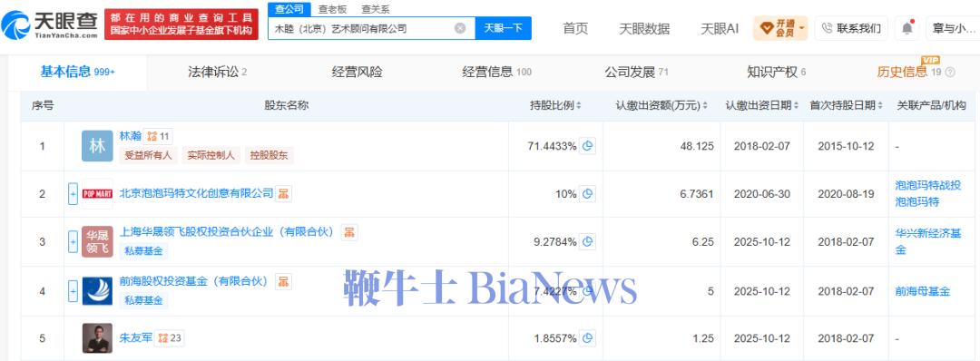Click 朱友军 portrait photo

[x=97, y=338]
